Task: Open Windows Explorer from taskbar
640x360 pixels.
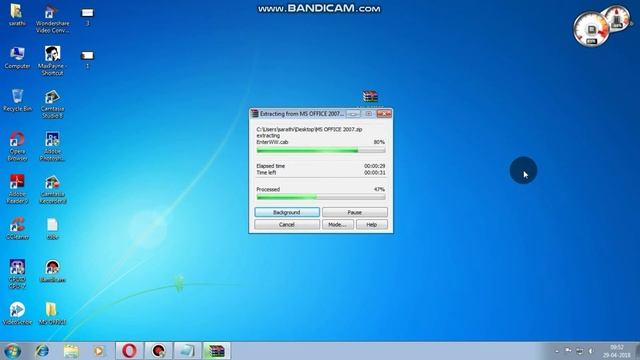Action: coord(71,351)
